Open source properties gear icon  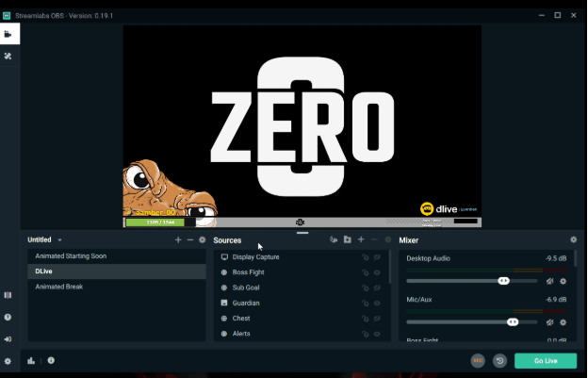point(388,239)
